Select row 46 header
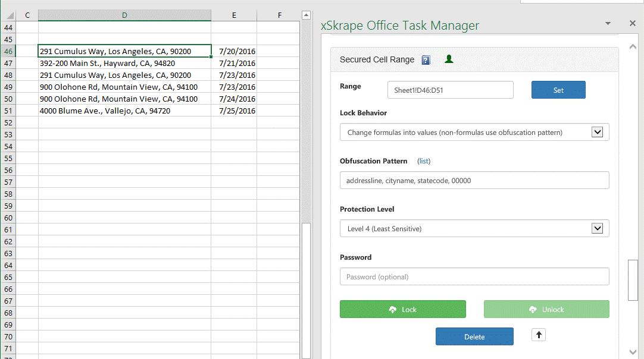 coord(8,51)
